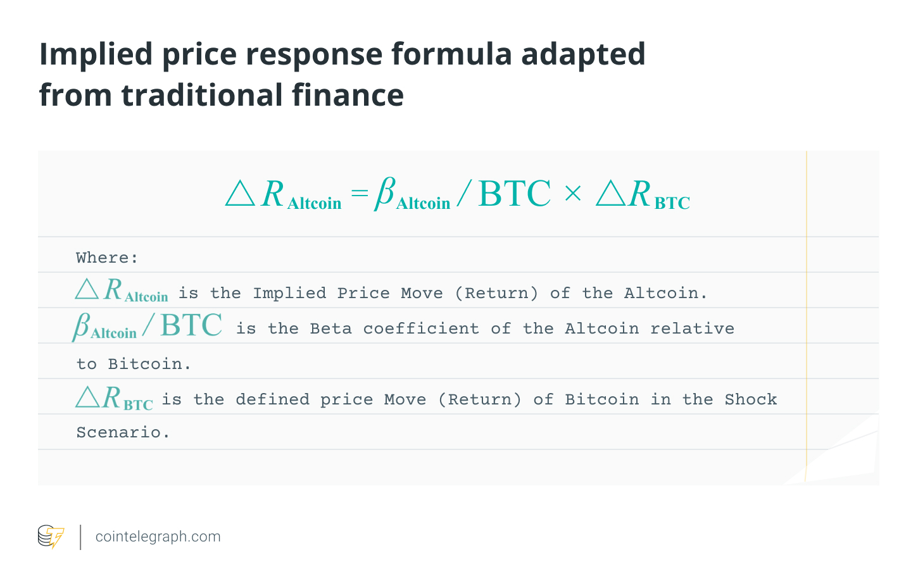Click the ΔR Altcoin symbol in the definitions list
Viewport: 918px width, 588px height.
[x=122, y=291]
